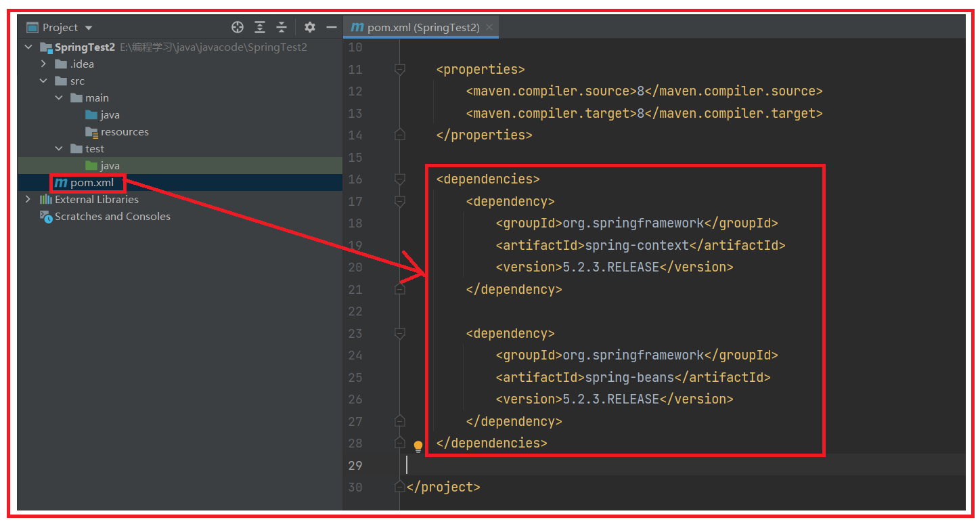Click the Collapse All icon in Project toolbar
This screenshot has height=522, width=980.
click(x=282, y=27)
